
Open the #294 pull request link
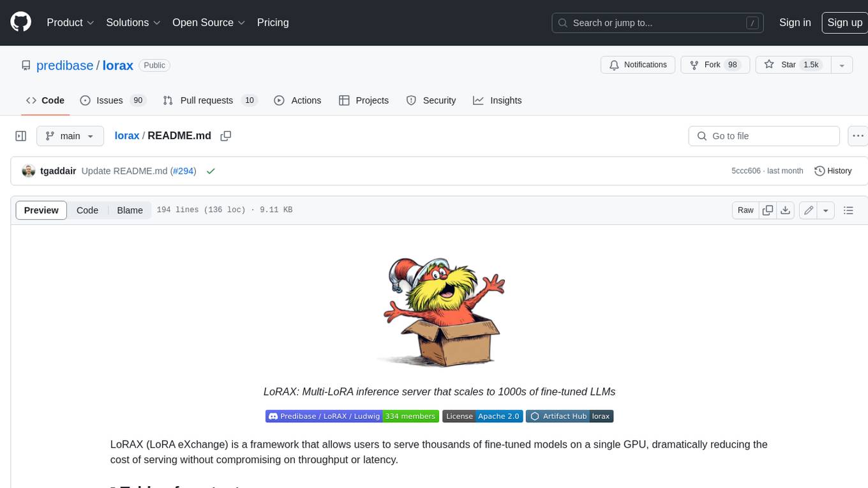pyautogui.click(x=183, y=171)
